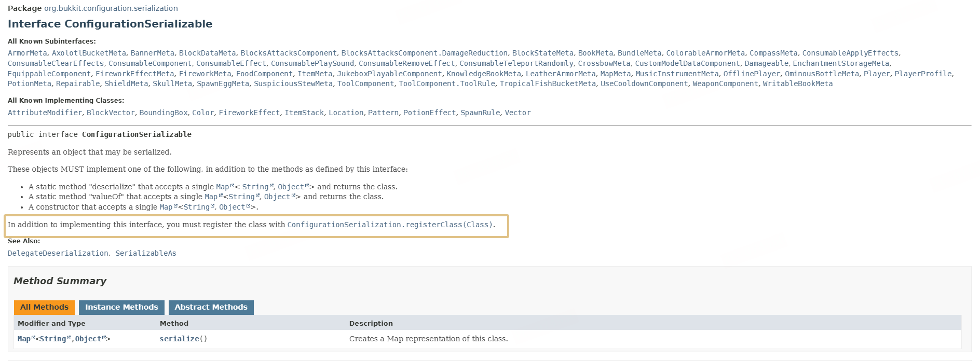Open the SerializableAs link
The width and height of the screenshot is (980, 361).
(x=145, y=253)
